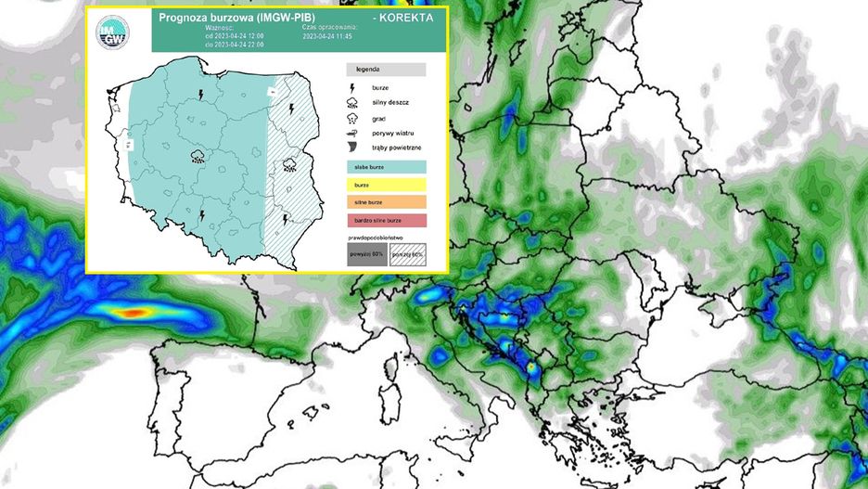
Task: Click the IMGW logo in the inset
Action: [112, 32]
